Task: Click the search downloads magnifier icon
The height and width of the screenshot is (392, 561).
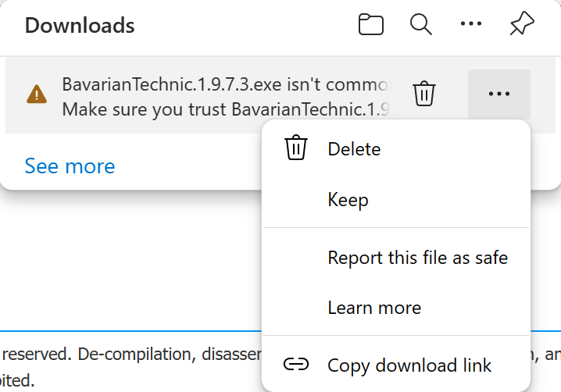Action: coord(421,25)
